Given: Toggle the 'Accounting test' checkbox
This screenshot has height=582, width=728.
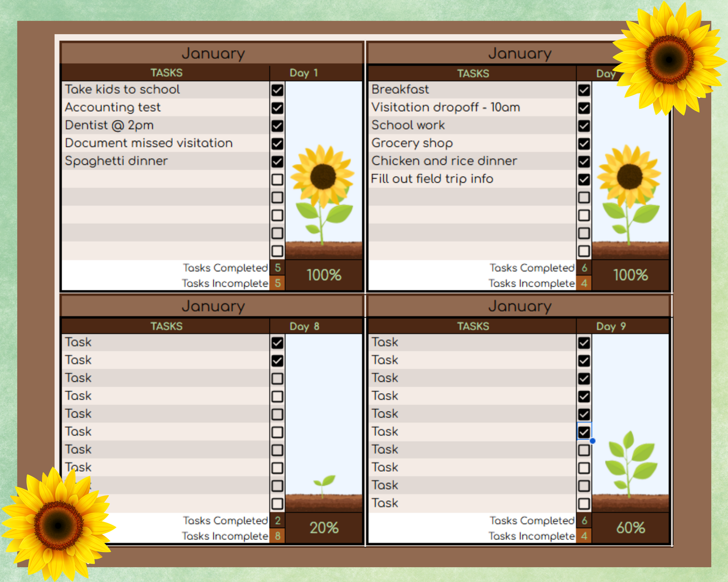Looking at the screenshot, I should pyautogui.click(x=277, y=108).
